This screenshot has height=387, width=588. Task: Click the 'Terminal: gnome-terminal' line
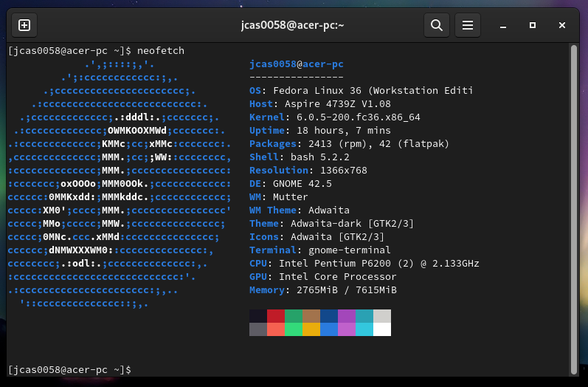click(320, 250)
